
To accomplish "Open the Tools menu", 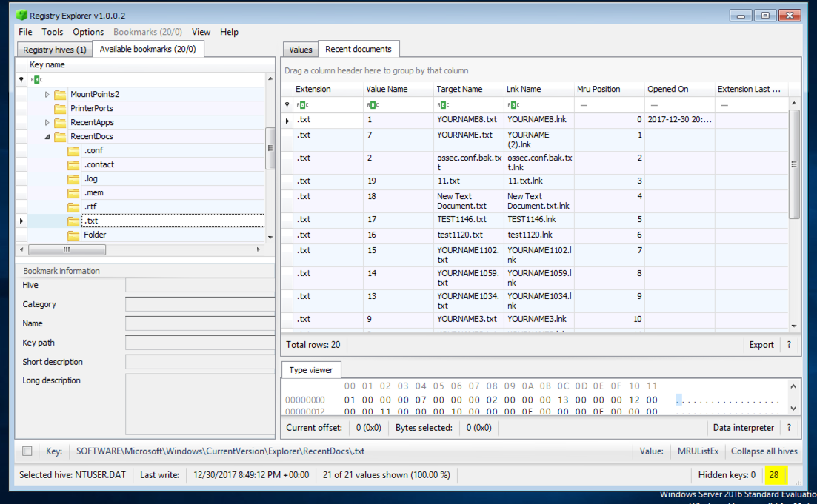I will (53, 32).
